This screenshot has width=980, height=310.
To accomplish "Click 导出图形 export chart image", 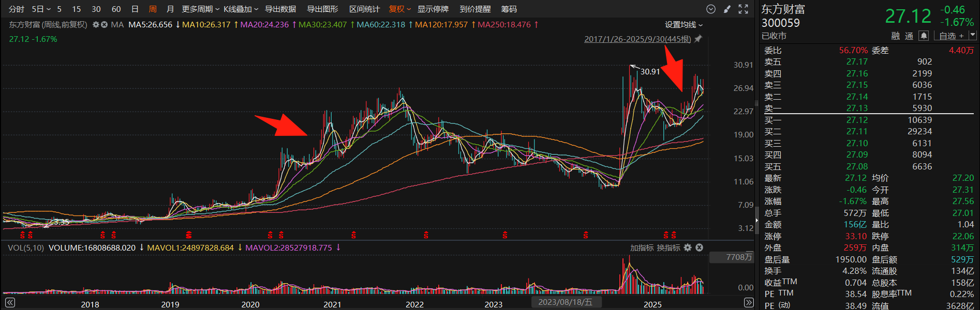I will coord(323,9).
